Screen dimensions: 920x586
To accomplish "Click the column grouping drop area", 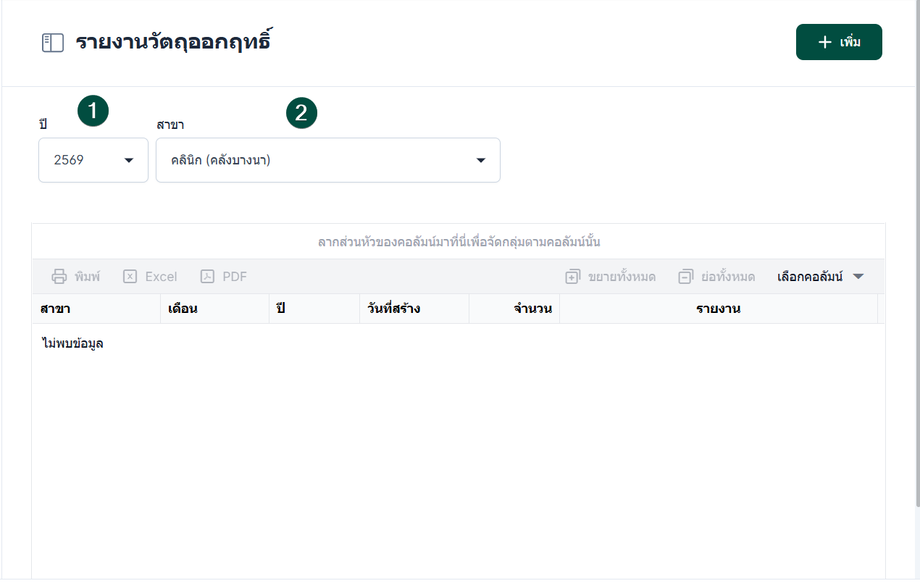I will [458, 242].
